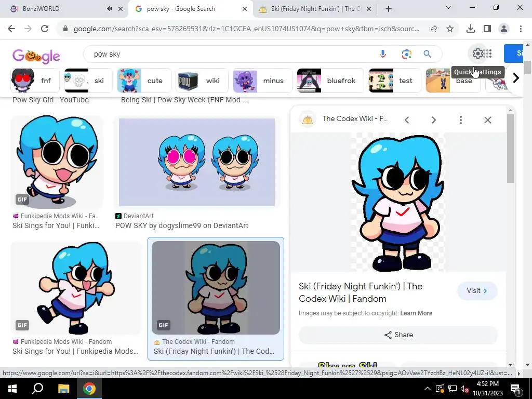Open the DeviantArt POW SKY thumbnail
This screenshot has width=532, height=399.
click(x=197, y=162)
